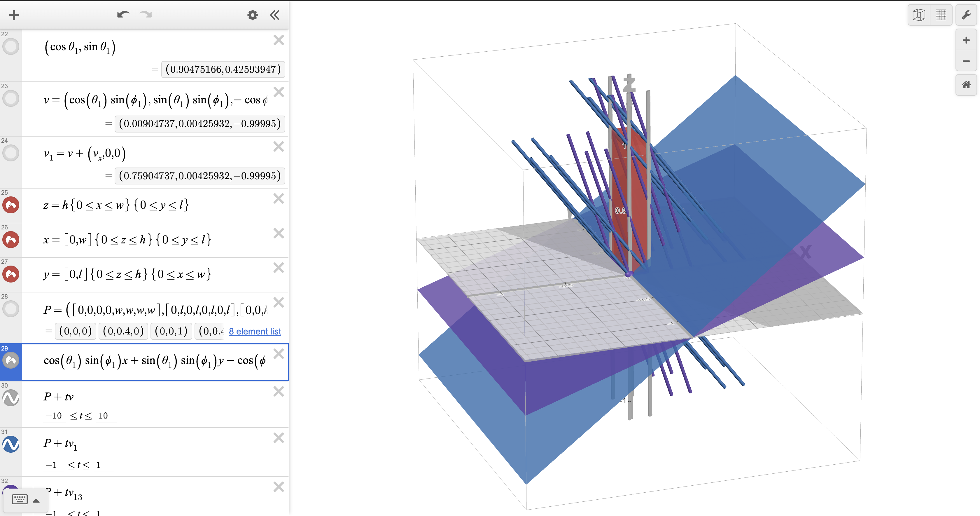Click into the v1 = v + (vx,0,0) expression
Viewport: 980px width, 516px height.
pos(85,153)
